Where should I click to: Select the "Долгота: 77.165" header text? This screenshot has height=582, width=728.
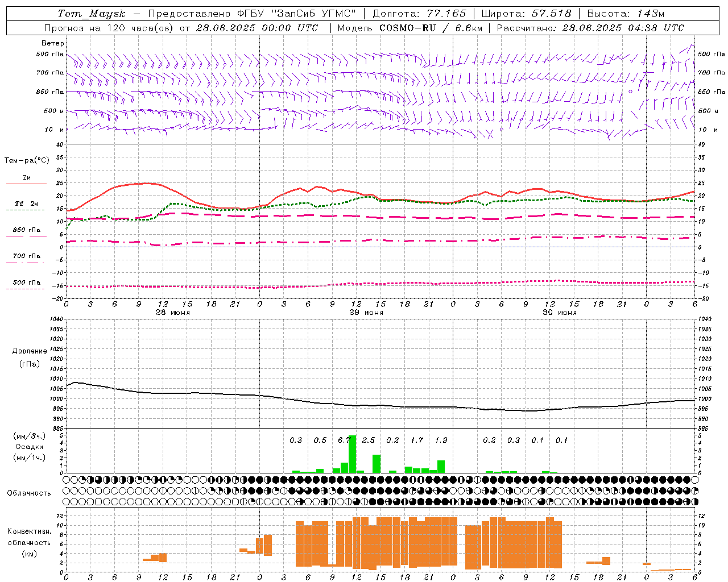tap(419, 14)
